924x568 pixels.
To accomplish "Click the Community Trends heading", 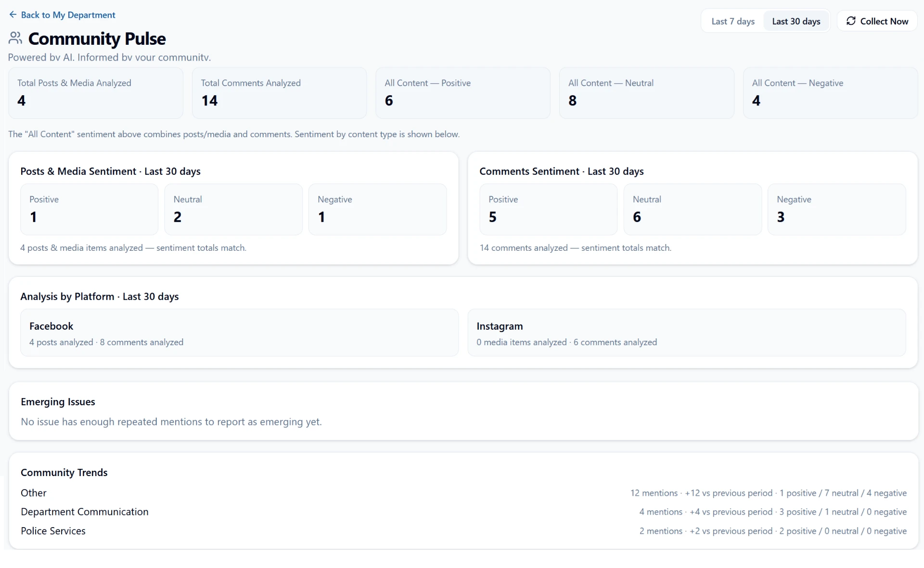I will 64,473.
